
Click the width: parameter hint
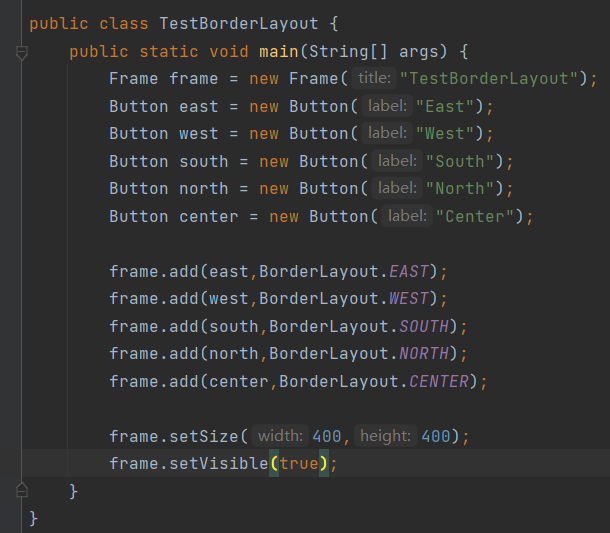(280, 436)
